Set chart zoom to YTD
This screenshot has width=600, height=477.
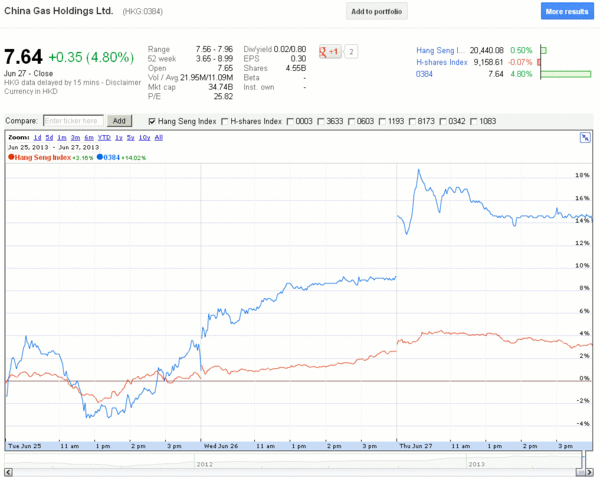click(x=104, y=138)
